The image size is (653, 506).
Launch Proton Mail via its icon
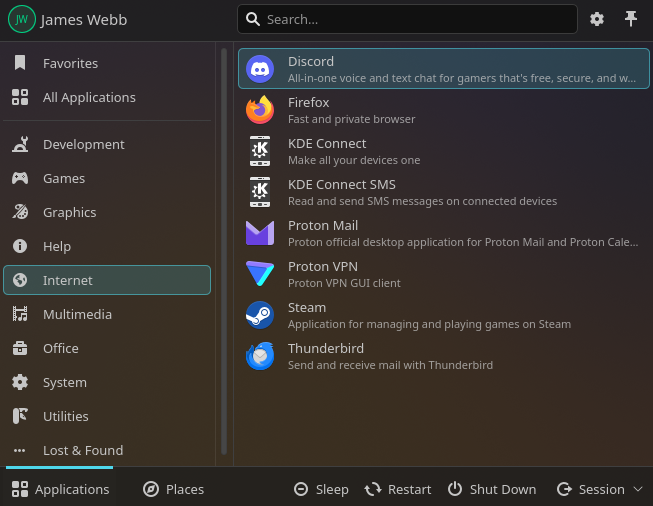pyautogui.click(x=260, y=233)
